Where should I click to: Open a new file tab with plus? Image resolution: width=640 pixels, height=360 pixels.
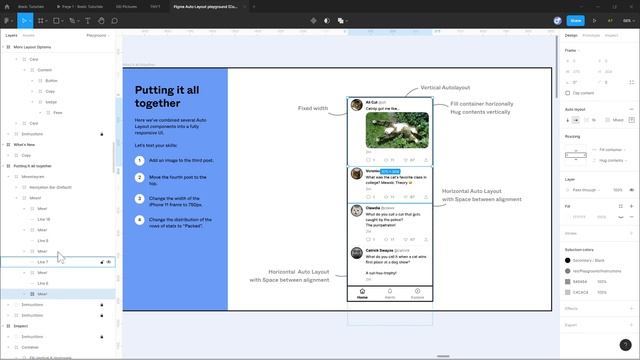(x=253, y=7)
